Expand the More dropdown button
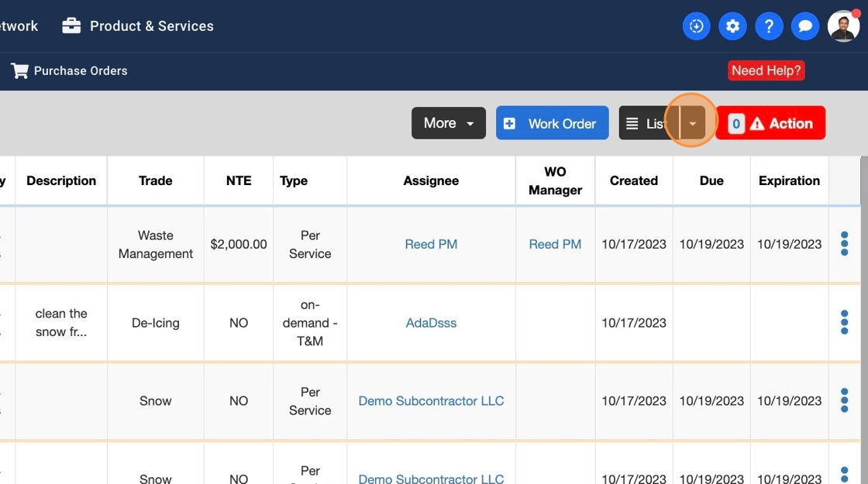868x484 pixels. [x=448, y=123]
